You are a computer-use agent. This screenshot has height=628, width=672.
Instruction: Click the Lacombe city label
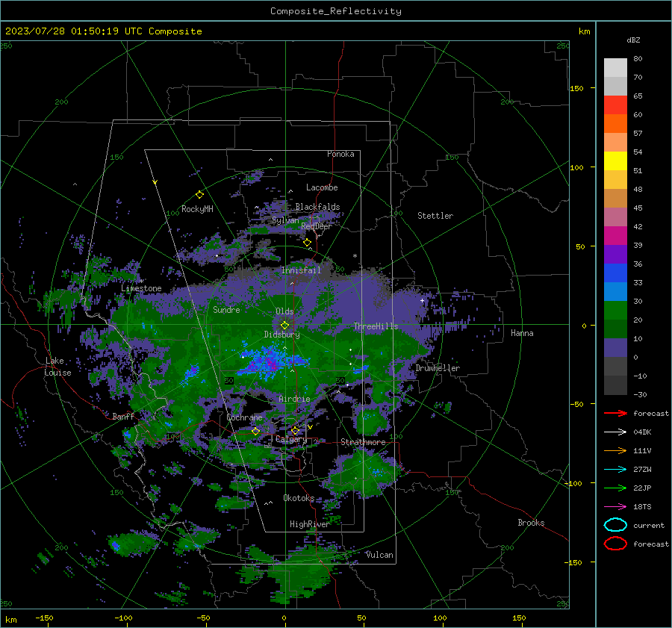click(x=322, y=187)
